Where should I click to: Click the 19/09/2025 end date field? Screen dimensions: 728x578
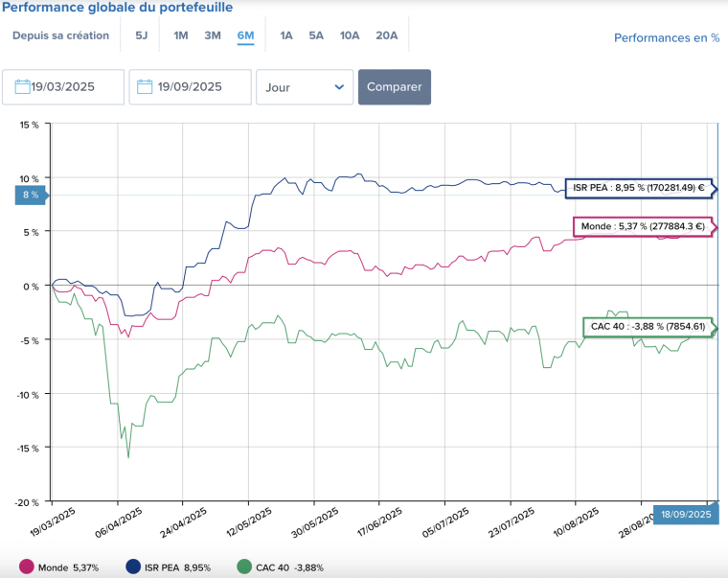197,87
